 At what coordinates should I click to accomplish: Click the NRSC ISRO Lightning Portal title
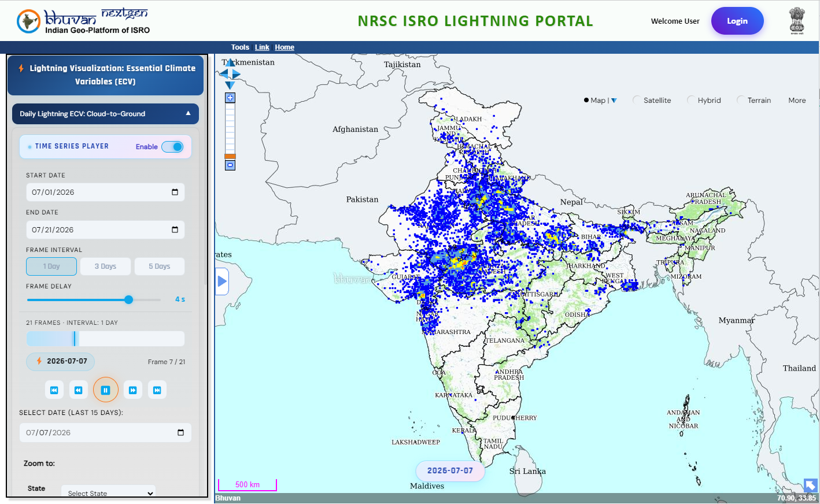coord(475,21)
